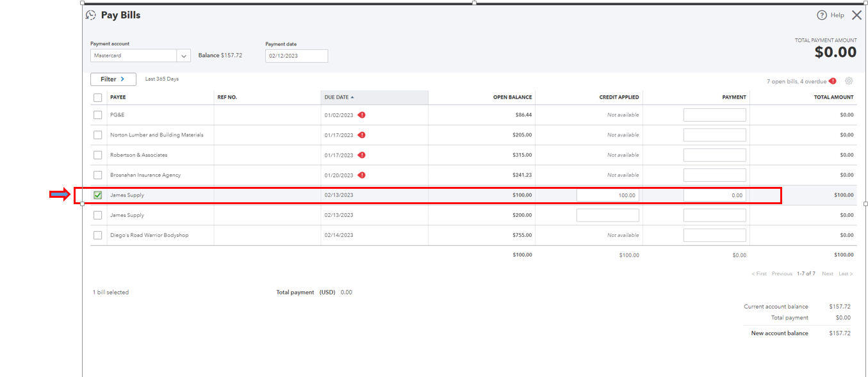Close the Pay Bills window
Viewport: 868px width, 377px height.
[857, 14]
